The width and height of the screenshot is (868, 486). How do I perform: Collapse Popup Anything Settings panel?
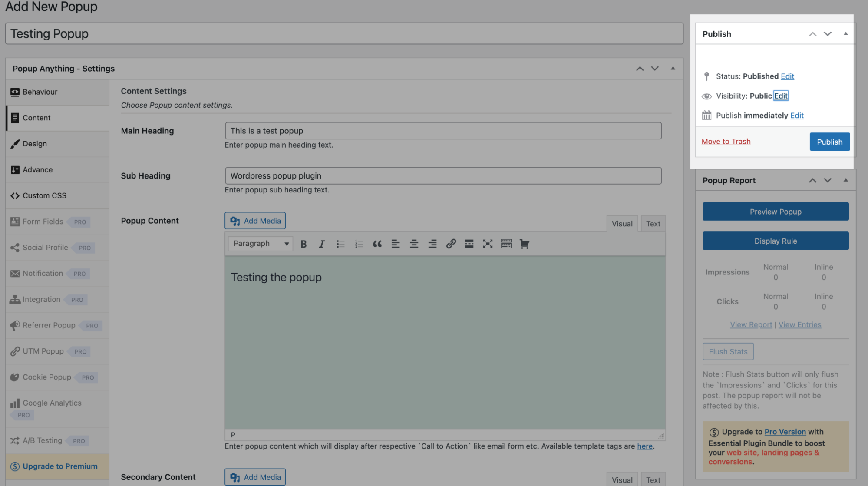[673, 69]
